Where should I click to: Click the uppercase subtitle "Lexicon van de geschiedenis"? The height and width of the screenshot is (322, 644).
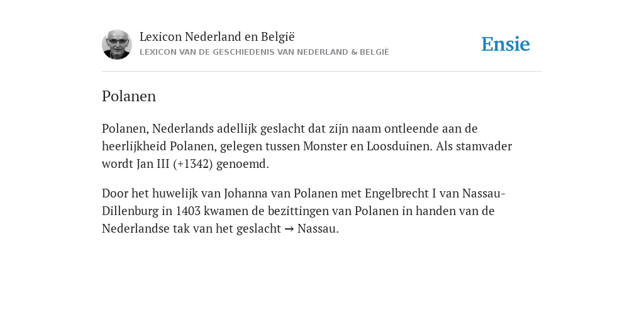point(264,52)
